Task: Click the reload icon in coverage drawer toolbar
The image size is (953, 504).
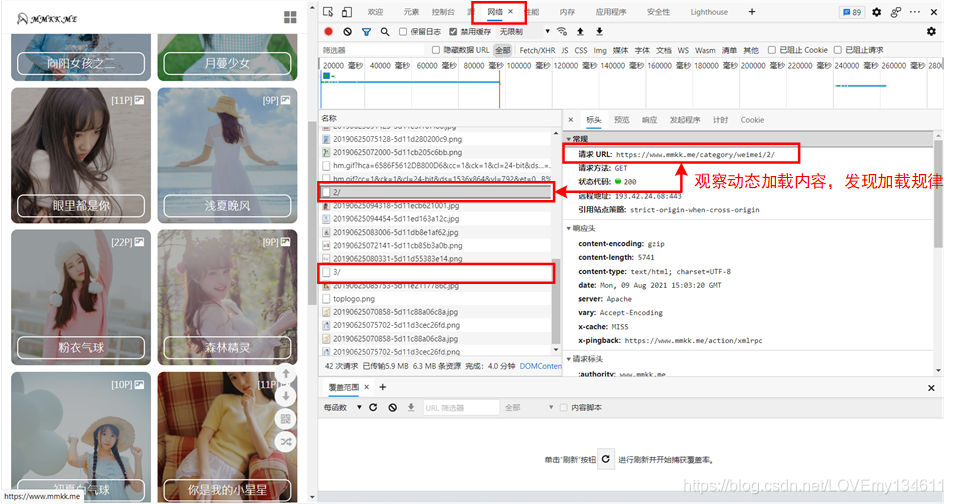Action: [373, 407]
